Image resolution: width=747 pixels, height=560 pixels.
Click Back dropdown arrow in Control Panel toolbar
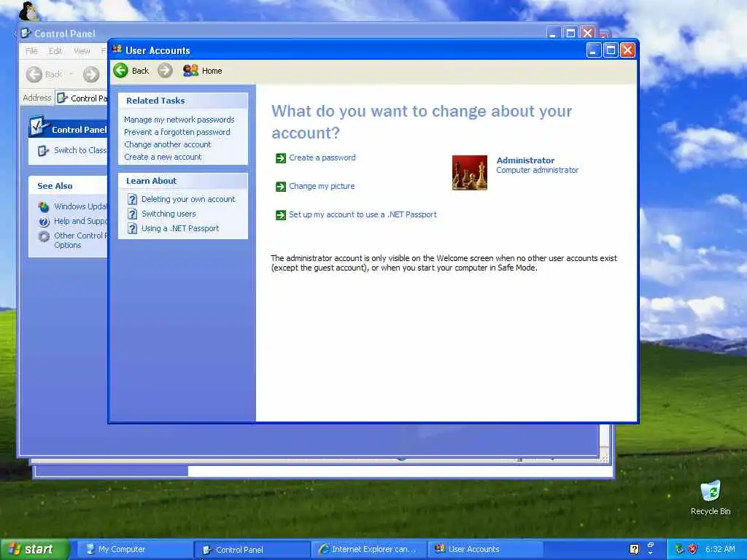pos(71,74)
